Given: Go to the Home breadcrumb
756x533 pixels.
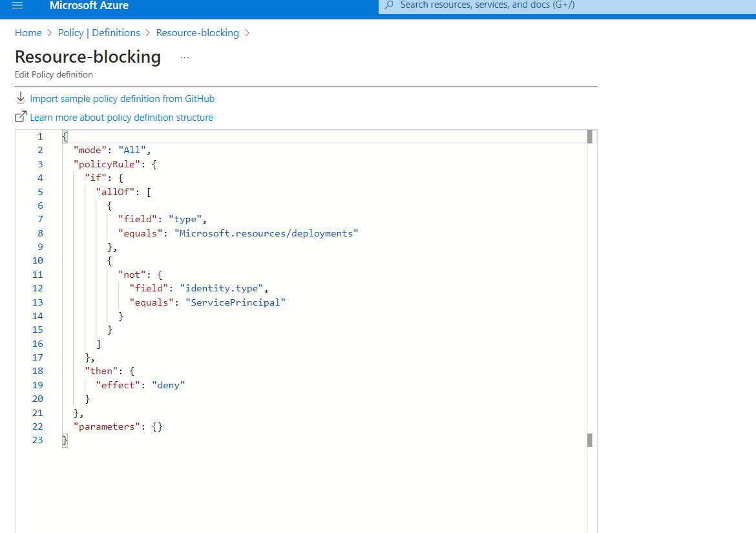Looking at the screenshot, I should 28,33.
